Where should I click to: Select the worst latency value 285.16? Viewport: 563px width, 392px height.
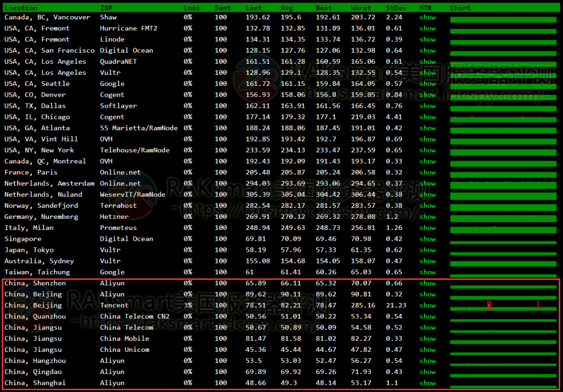[x=363, y=306]
